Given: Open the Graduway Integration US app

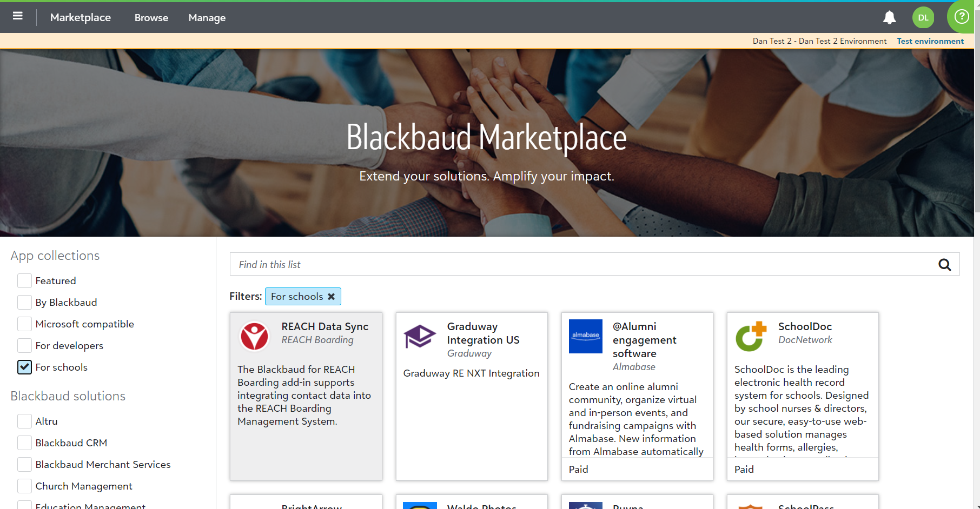Looking at the screenshot, I should pos(484,333).
